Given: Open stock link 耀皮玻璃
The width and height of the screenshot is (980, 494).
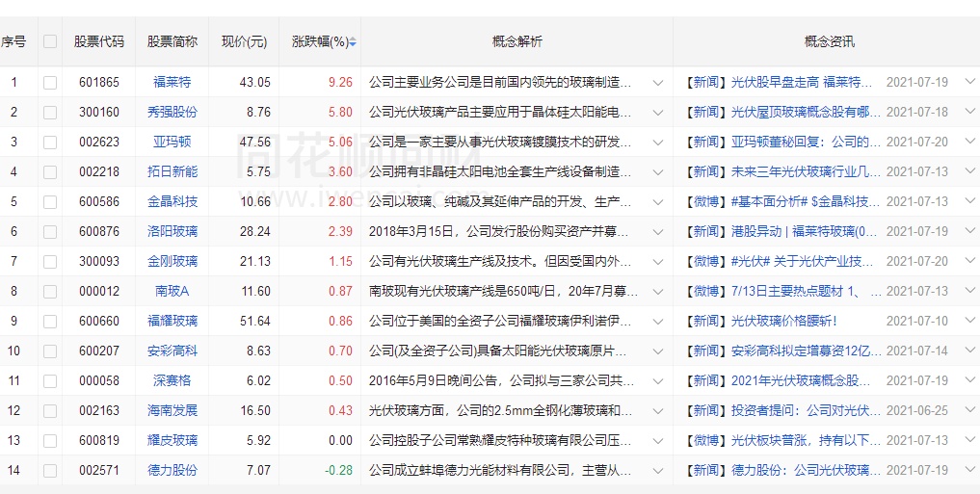Looking at the screenshot, I should pos(172,440).
